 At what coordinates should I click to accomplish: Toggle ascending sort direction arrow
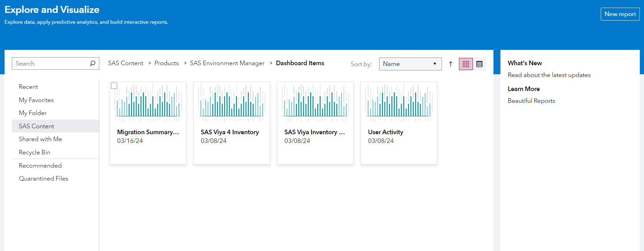pos(451,64)
